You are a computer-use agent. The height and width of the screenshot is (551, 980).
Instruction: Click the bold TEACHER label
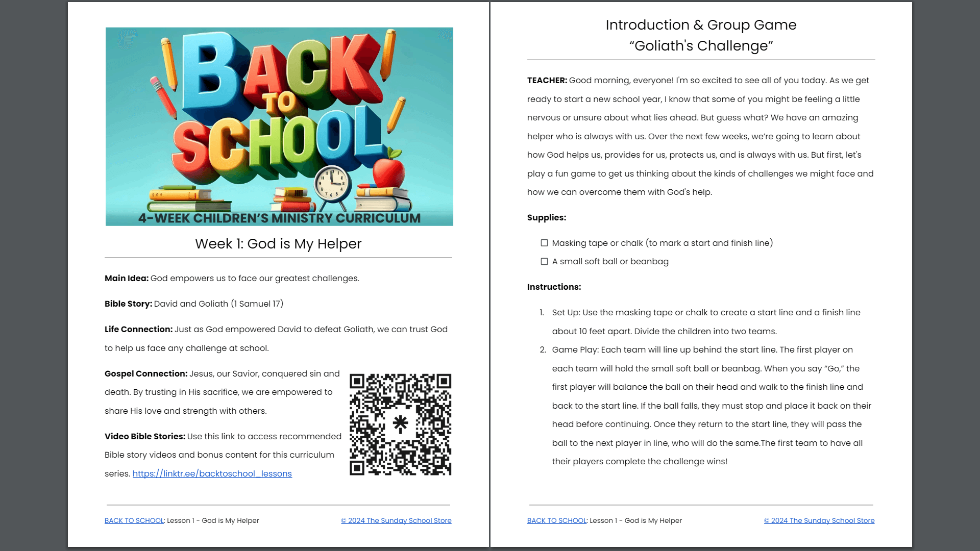tap(547, 80)
